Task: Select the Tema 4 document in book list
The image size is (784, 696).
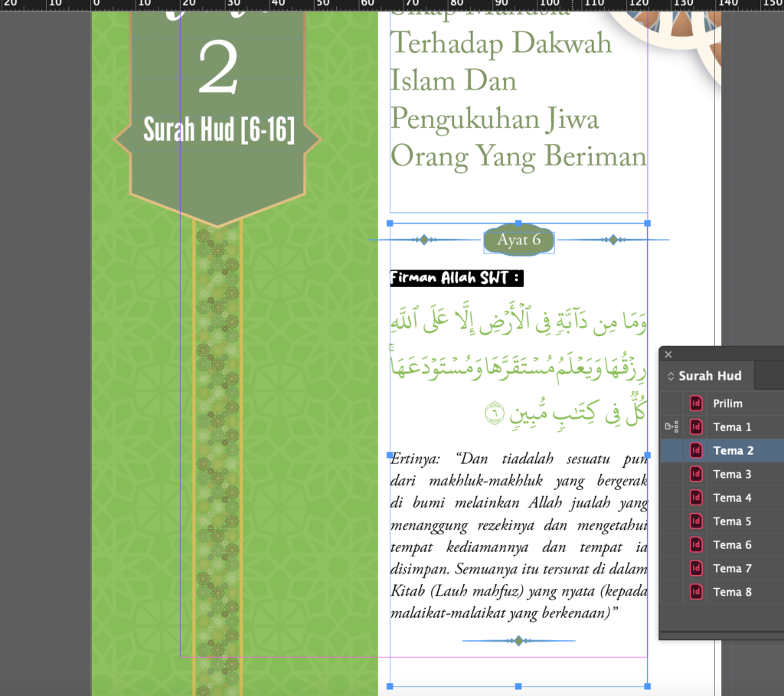Action: pyautogui.click(x=732, y=498)
